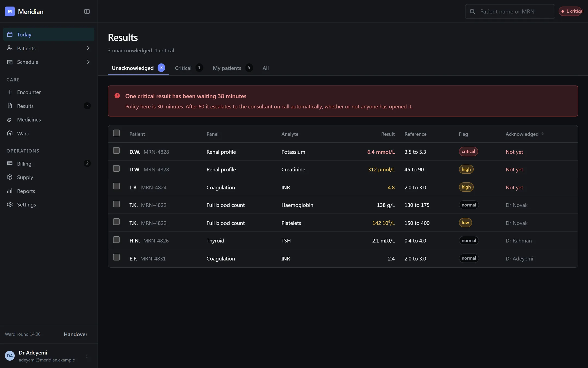This screenshot has height=368, width=588.
Task: Click the Schedule icon in sidebar
Action: pos(10,62)
